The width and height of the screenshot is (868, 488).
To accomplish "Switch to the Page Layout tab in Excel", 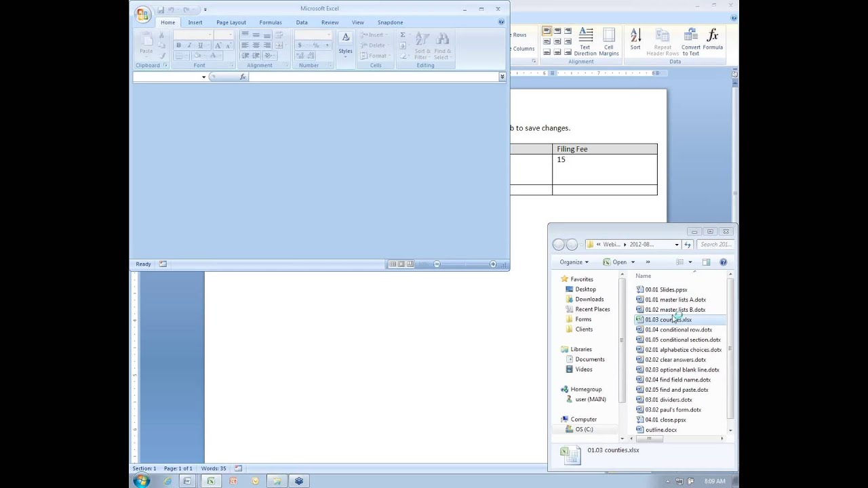I will pyautogui.click(x=231, y=22).
